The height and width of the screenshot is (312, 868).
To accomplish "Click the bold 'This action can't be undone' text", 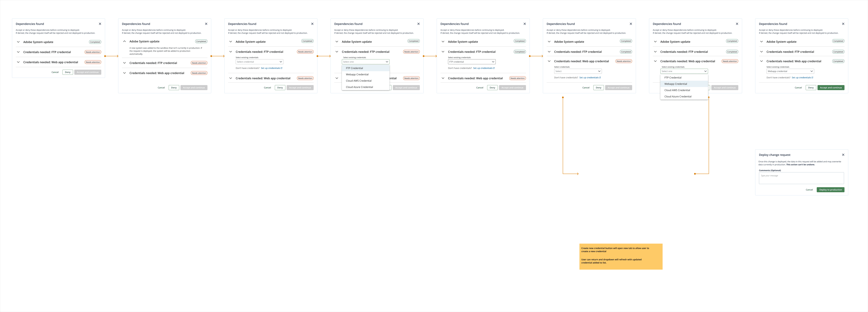I will pos(800,165).
